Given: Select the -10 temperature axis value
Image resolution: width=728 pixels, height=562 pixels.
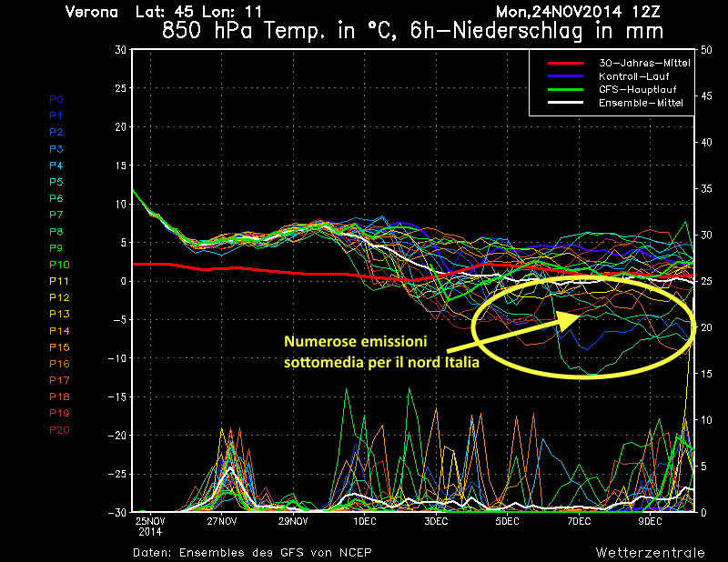Looking at the screenshot, I should click(x=117, y=358).
